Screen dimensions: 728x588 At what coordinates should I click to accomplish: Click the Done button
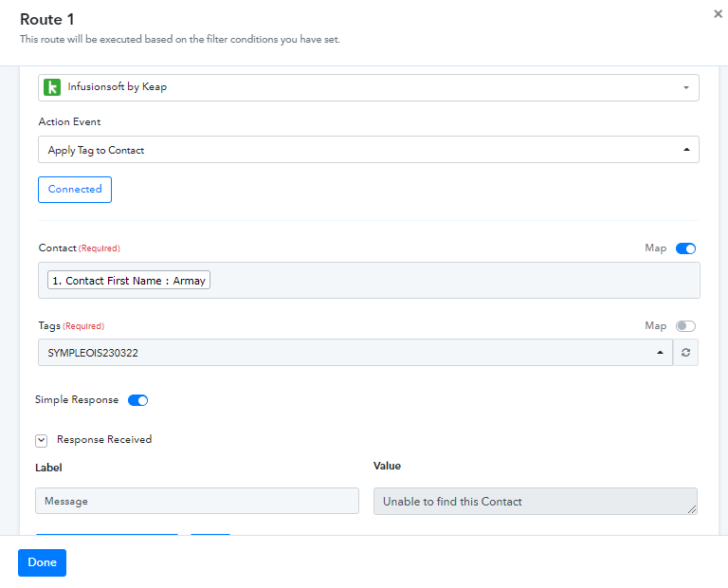43,562
